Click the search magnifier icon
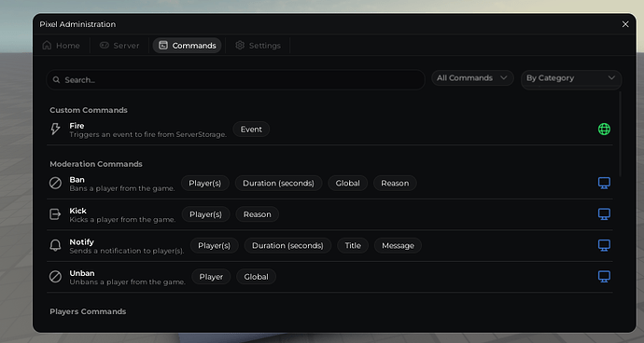Image resolution: width=644 pixels, height=343 pixels. pyautogui.click(x=57, y=79)
